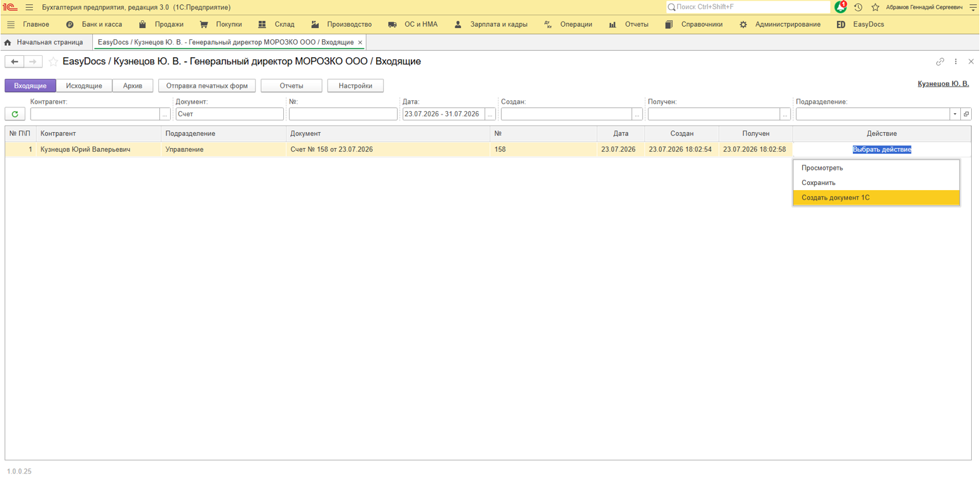Select the Входящие tab
980x478 pixels.
[x=30, y=86]
